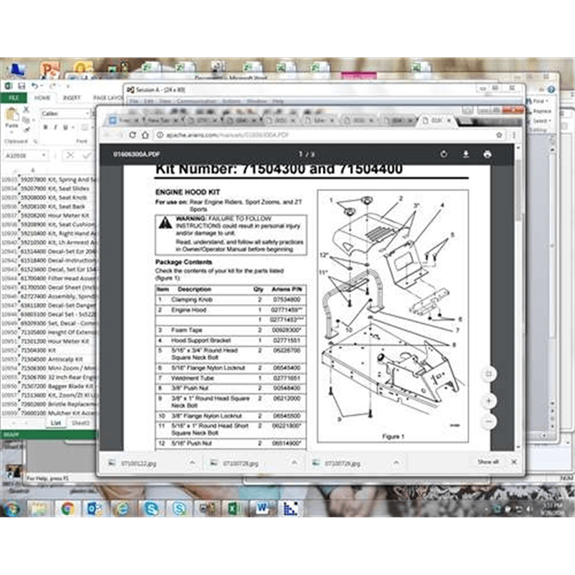The height and width of the screenshot is (575, 575).
Task: Toggle Bold formatting in Excel
Action: (45, 127)
